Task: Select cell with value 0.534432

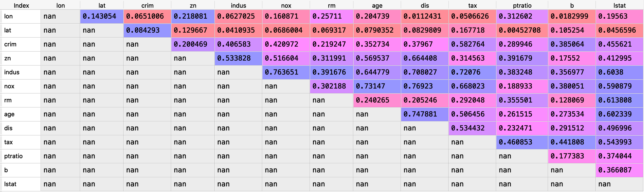Action: (x=472, y=128)
